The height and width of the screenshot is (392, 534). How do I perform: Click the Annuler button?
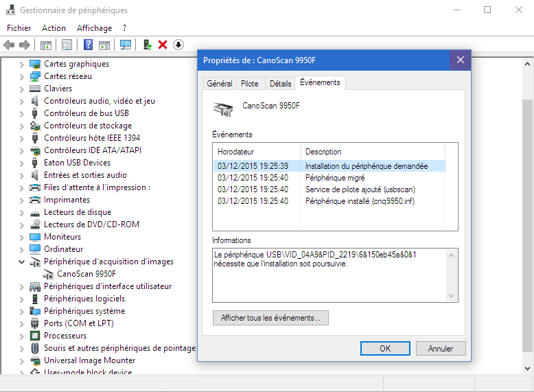pyautogui.click(x=441, y=349)
